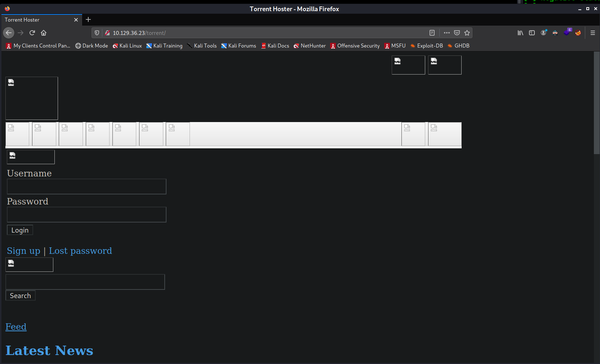Open Kali Forums bookmark
The height and width of the screenshot is (364, 600).
(239, 46)
